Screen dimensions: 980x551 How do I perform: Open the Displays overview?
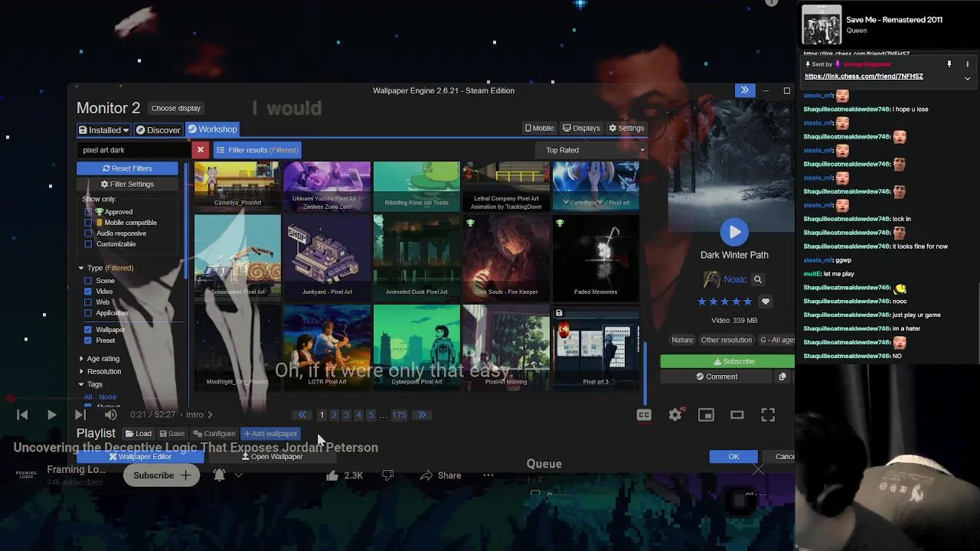tap(582, 129)
